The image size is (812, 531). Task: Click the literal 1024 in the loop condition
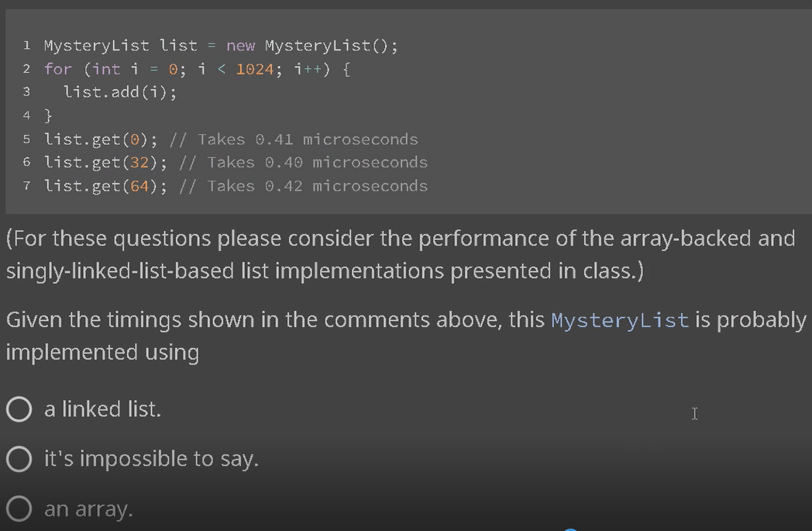256,69
